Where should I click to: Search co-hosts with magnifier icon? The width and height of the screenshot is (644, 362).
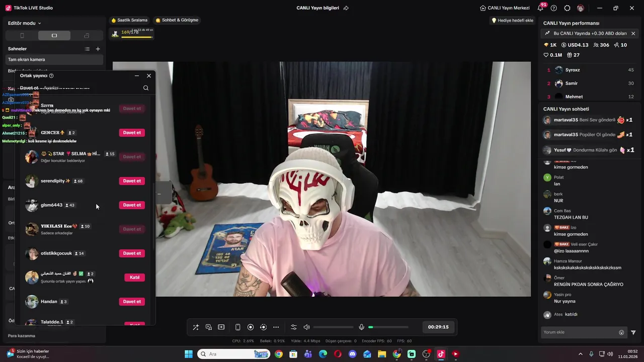coord(146,88)
